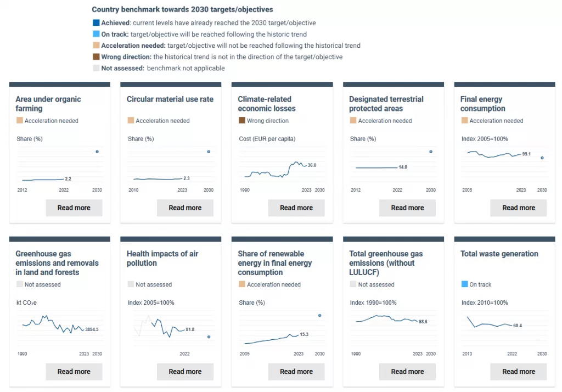Open Read more for Circular material use rate
Image resolution: width=562 pixels, height=392 pixels.
pos(185,208)
